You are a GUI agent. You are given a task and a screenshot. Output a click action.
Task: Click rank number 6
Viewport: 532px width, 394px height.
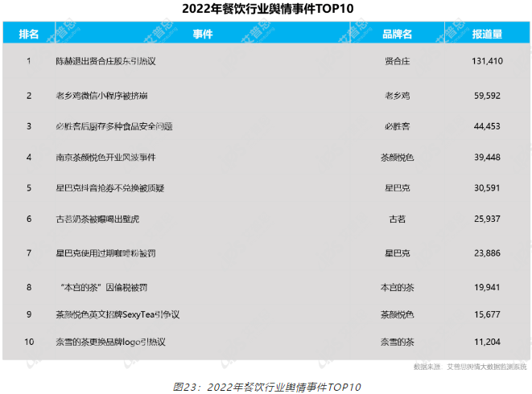coord(29,219)
